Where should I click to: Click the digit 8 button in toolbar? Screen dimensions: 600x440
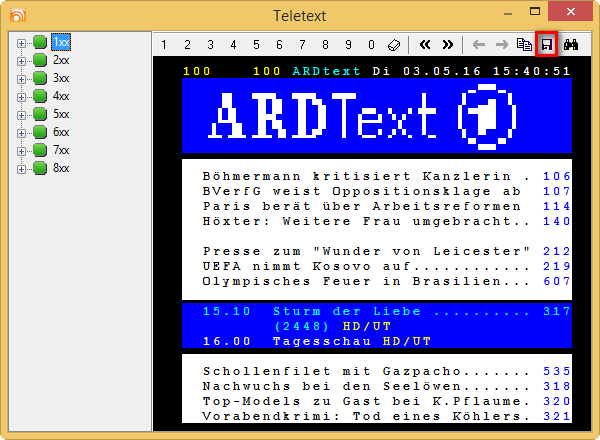325,45
